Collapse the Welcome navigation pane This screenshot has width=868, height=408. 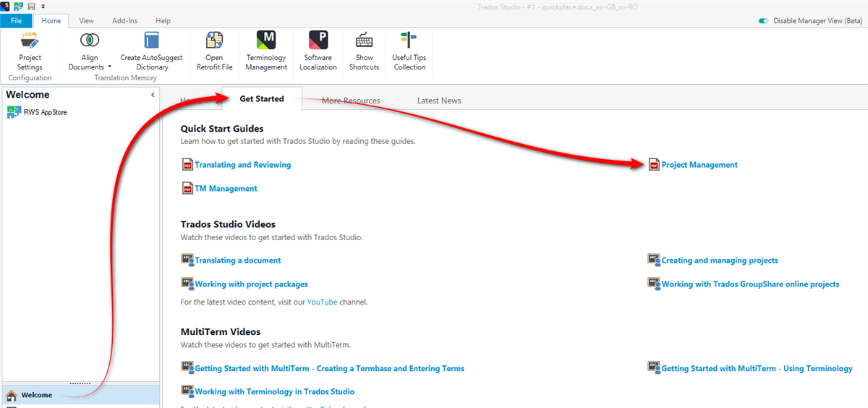(x=153, y=95)
